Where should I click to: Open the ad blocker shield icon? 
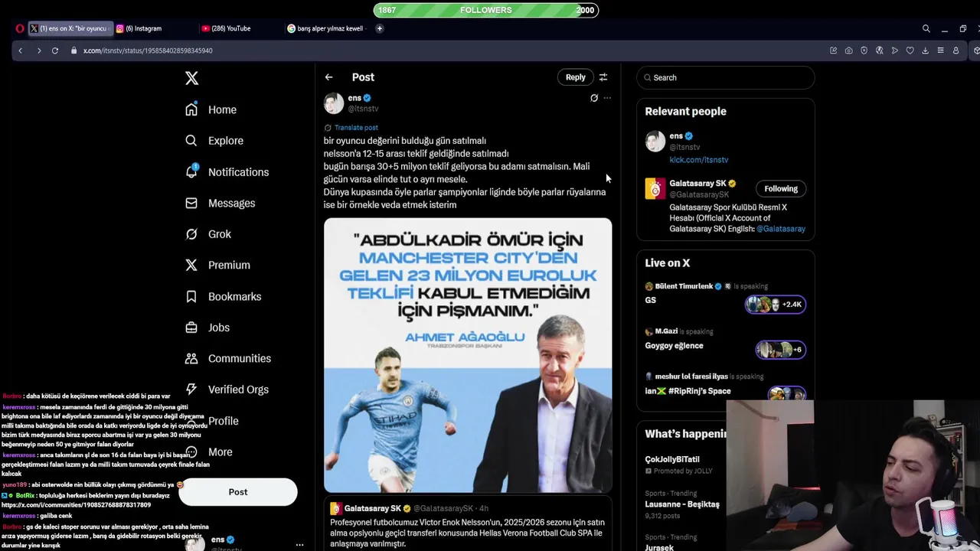point(864,51)
